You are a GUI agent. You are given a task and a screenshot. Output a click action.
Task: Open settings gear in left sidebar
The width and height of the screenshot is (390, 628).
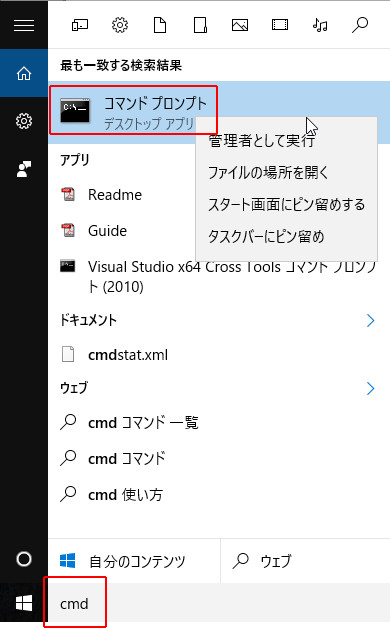pos(24,121)
